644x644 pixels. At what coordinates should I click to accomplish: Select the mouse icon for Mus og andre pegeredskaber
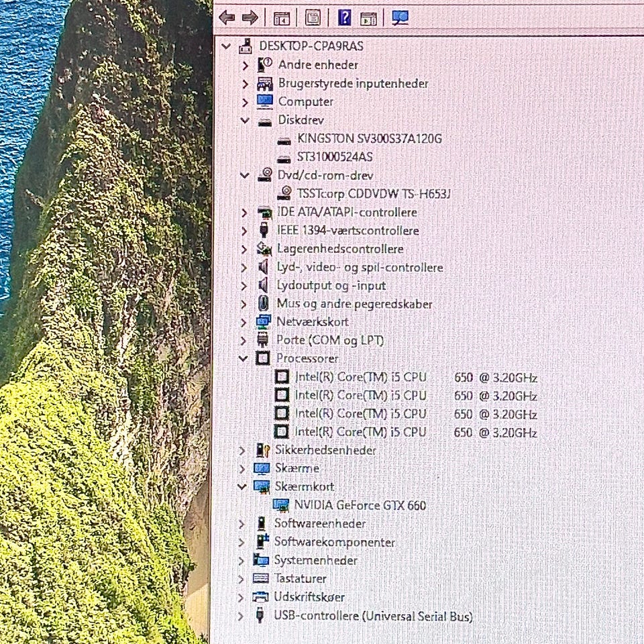(x=263, y=303)
